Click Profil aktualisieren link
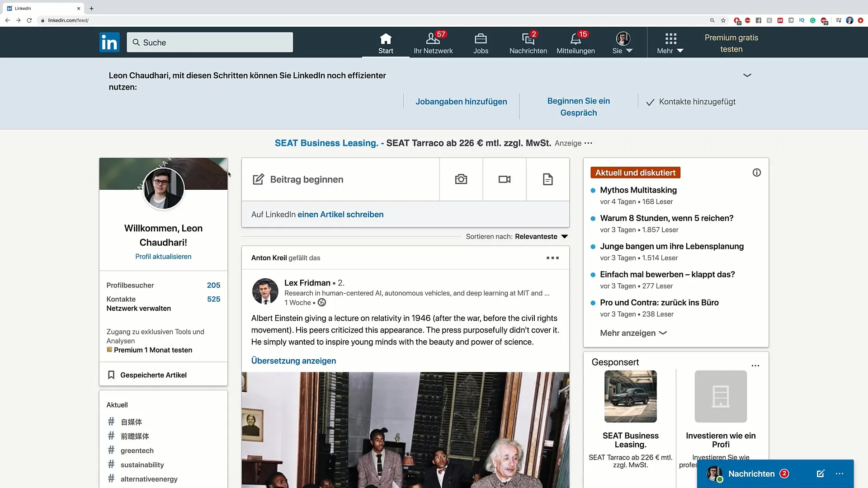868x488 pixels. coord(163,256)
